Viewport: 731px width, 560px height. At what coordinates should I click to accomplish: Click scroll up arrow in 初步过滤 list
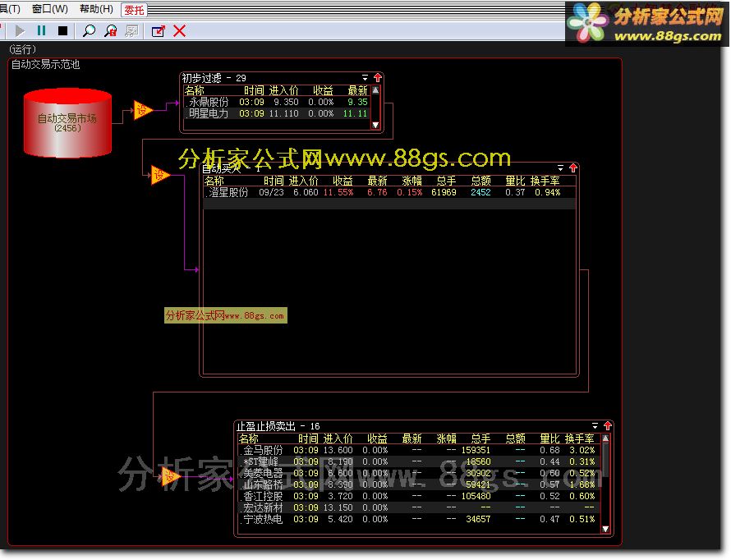click(375, 90)
